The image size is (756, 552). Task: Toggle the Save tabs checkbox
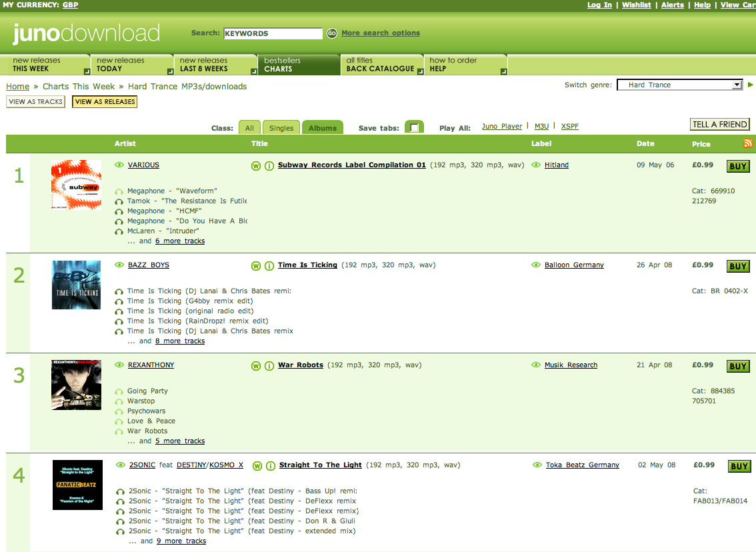click(414, 128)
